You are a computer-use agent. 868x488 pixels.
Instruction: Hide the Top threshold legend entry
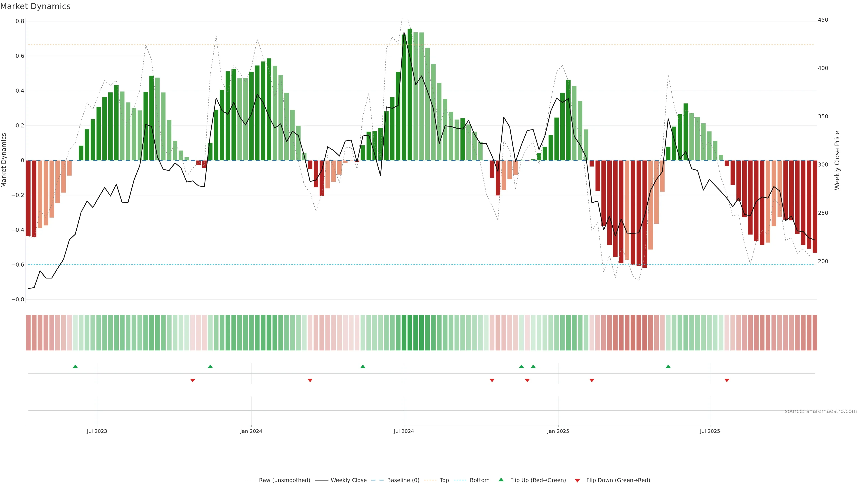click(x=444, y=480)
